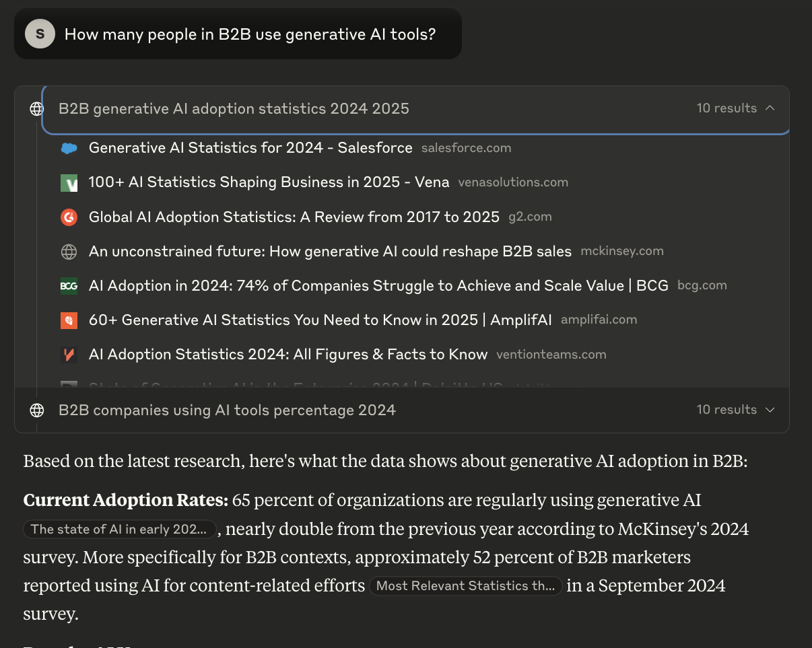Click globe icon beside second search query
This screenshot has height=648, width=812.
coord(37,410)
